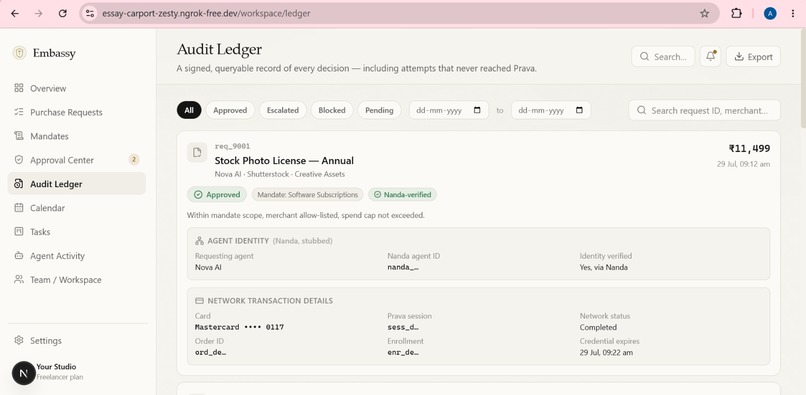Open the Mandates section

(77, 136)
